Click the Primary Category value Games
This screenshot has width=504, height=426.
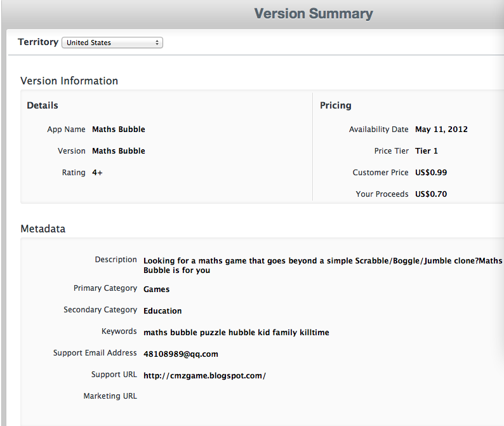click(x=156, y=290)
